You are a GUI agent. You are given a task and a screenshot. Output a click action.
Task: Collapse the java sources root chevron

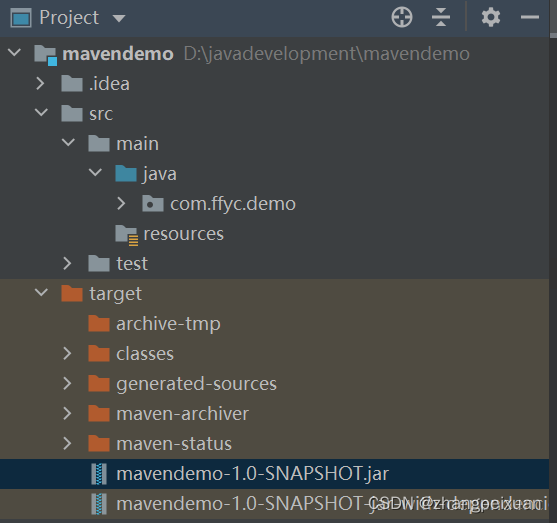coord(95,173)
